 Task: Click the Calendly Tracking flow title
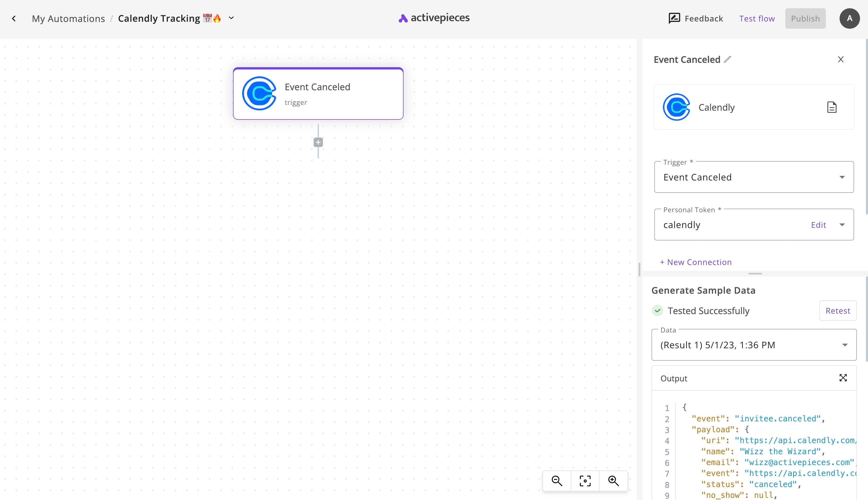pyautogui.click(x=169, y=19)
